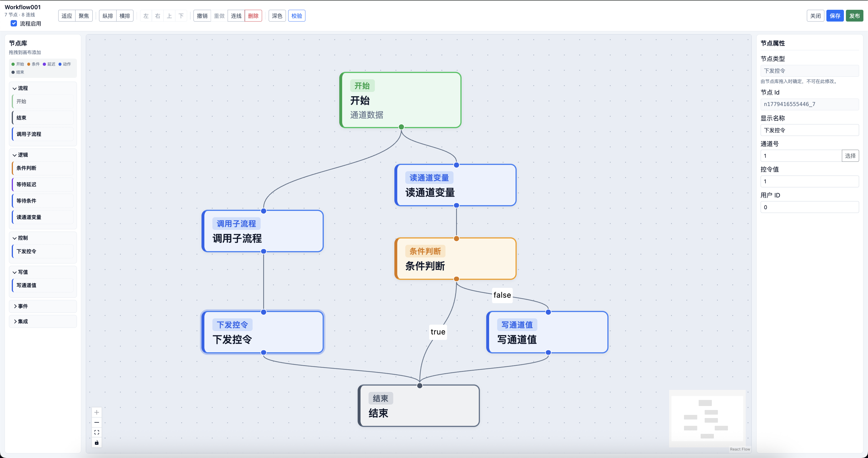Click the 重做 redo button
Image resolution: width=868 pixels, height=458 pixels.
(x=219, y=16)
